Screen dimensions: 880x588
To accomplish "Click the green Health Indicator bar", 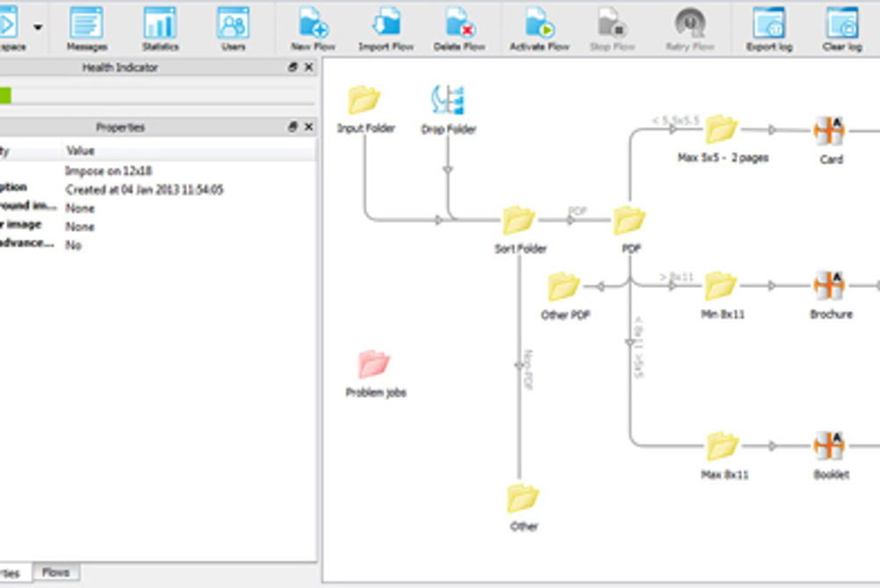I will tap(5, 96).
